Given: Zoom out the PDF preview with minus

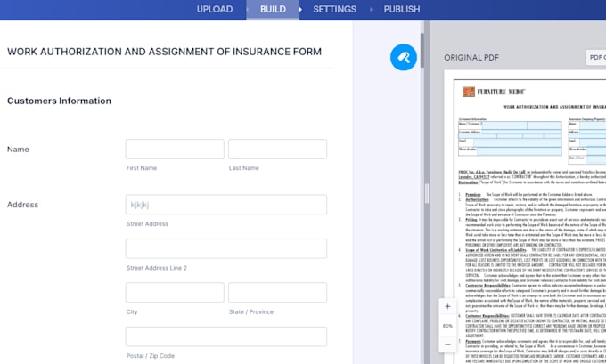Looking at the screenshot, I should (x=447, y=344).
